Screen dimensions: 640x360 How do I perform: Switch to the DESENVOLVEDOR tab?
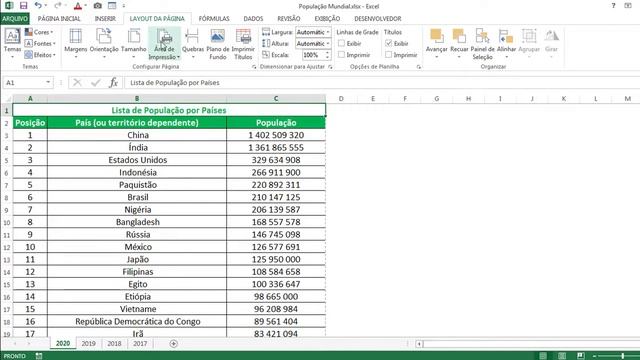[378, 18]
